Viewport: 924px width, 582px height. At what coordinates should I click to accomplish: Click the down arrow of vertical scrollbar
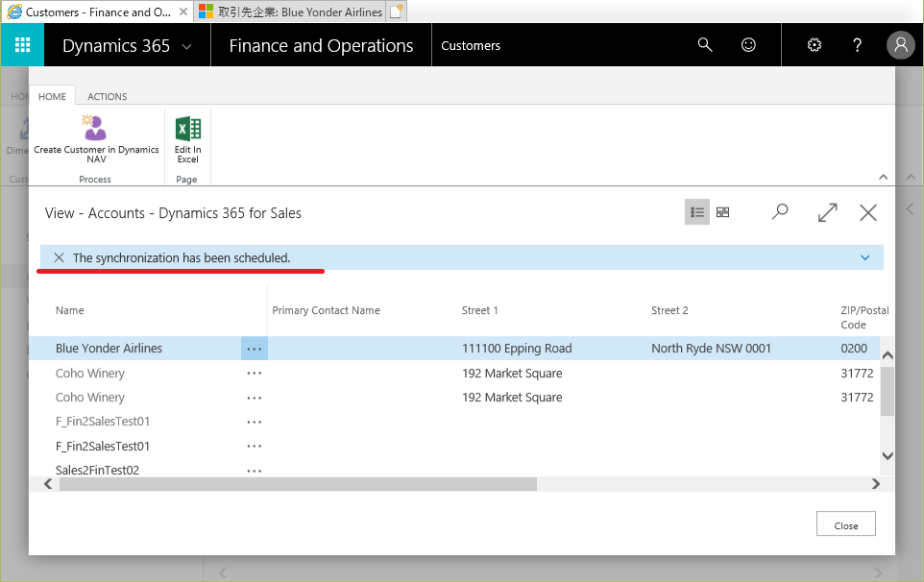coord(888,456)
